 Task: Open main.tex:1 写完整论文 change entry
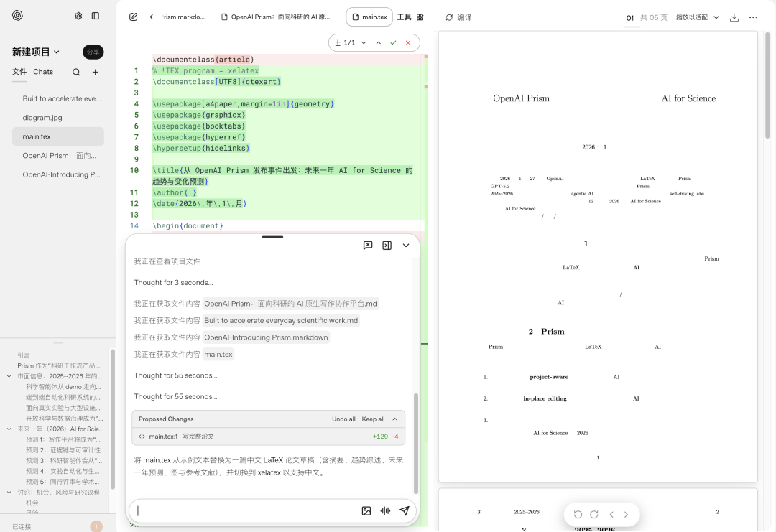click(x=268, y=437)
